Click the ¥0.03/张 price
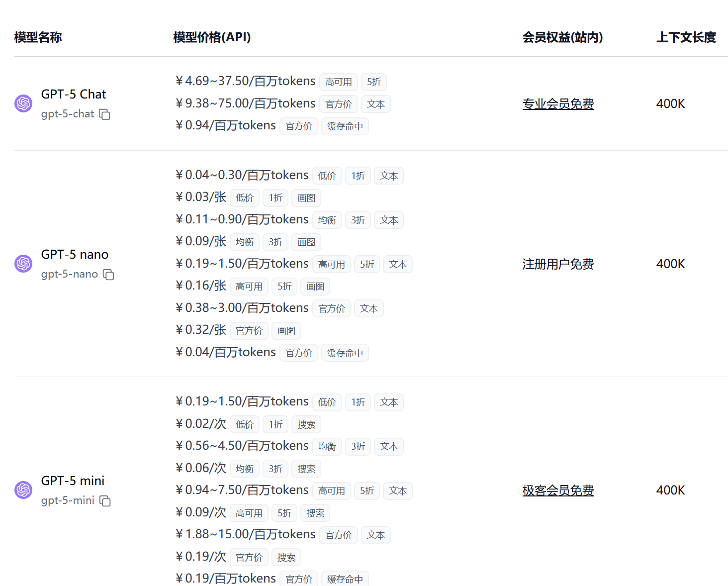728x586 pixels. point(201,197)
